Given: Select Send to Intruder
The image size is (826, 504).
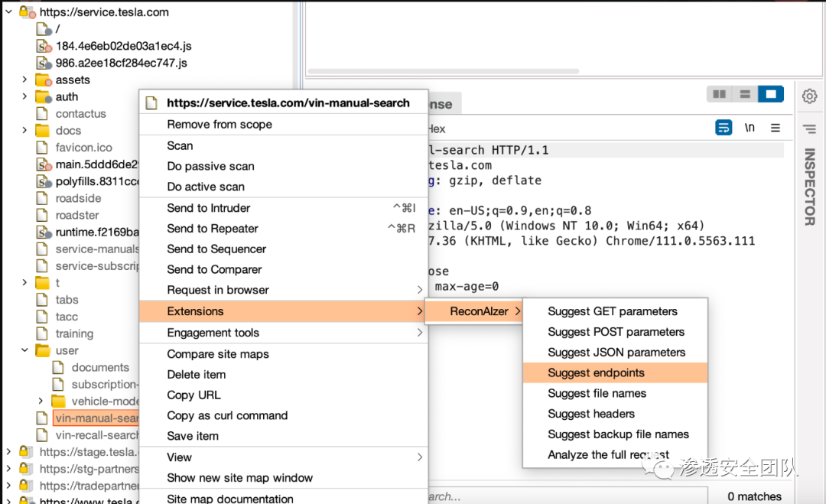Looking at the screenshot, I should (284, 208).
